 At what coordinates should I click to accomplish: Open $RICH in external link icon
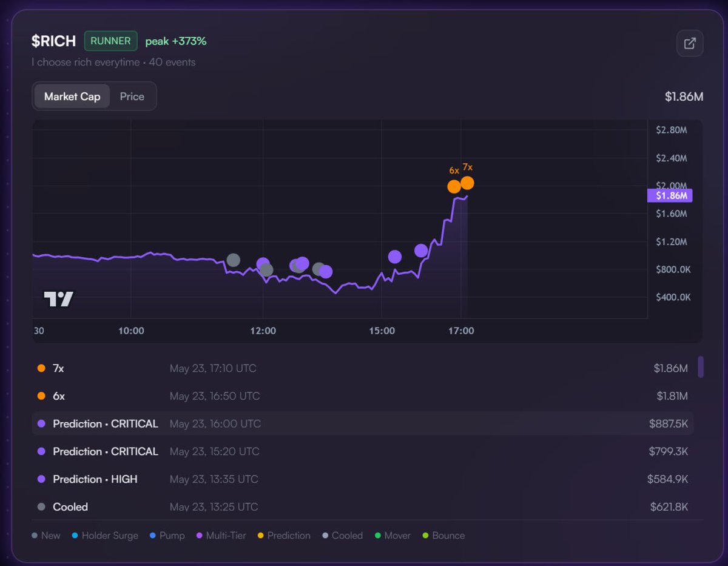690,44
